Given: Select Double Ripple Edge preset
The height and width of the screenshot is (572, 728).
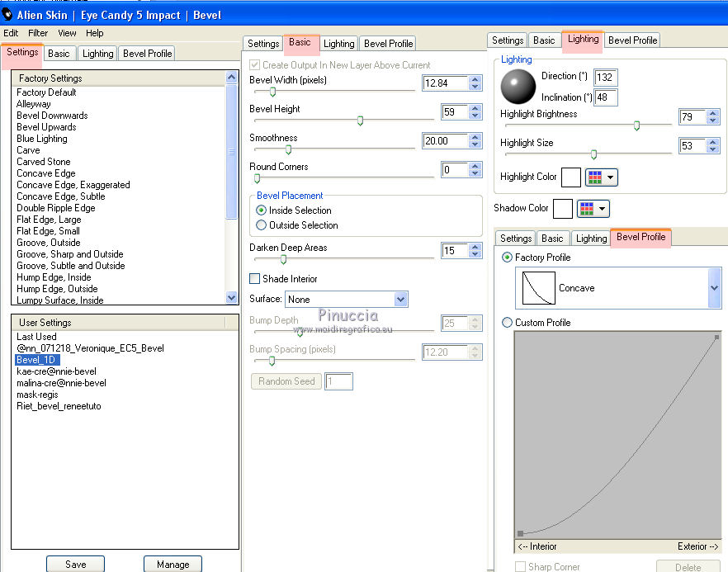Looking at the screenshot, I should [56, 208].
